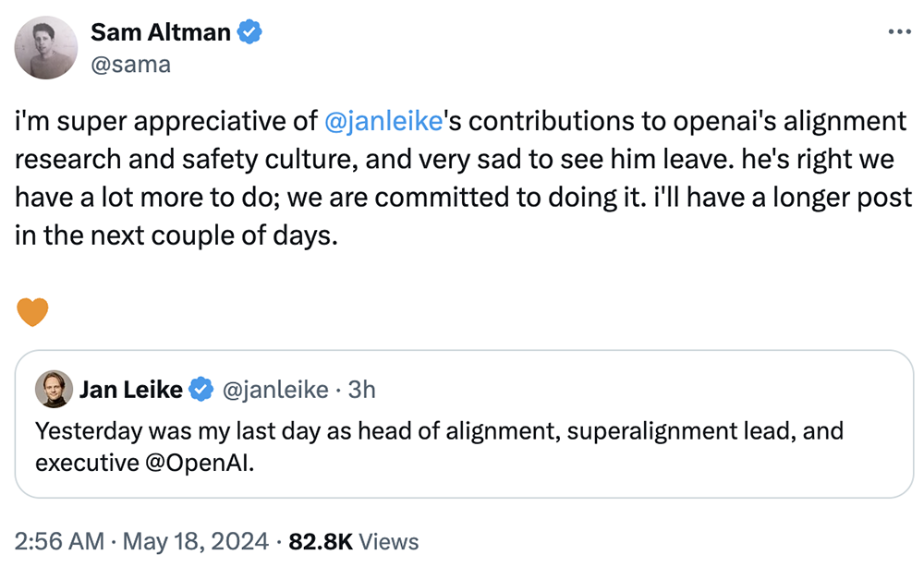Click the Jan Leike name in quoted post
This screenshot has width=924, height=567.
click(130, 391)
